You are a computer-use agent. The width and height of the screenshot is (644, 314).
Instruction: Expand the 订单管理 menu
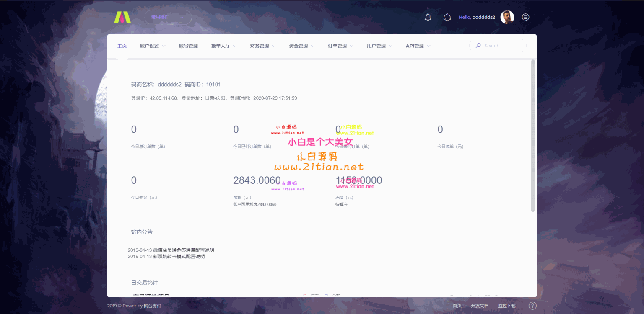[340, 46]
